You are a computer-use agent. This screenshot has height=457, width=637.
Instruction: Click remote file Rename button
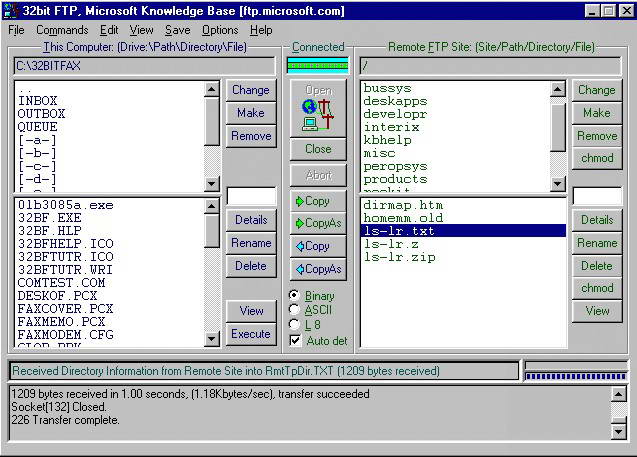[597, 243]
